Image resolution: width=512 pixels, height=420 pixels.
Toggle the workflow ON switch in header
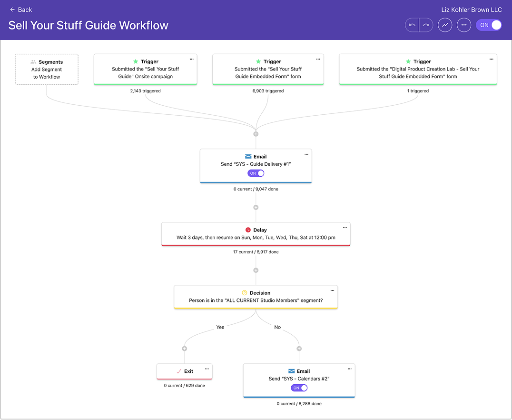pyautogui.click(x=489, y=25)
